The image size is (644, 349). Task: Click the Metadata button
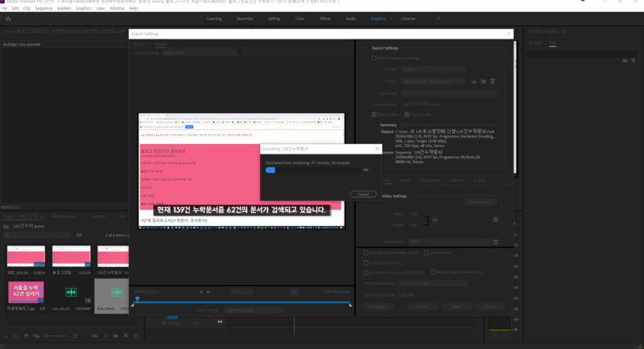[378, 306]
